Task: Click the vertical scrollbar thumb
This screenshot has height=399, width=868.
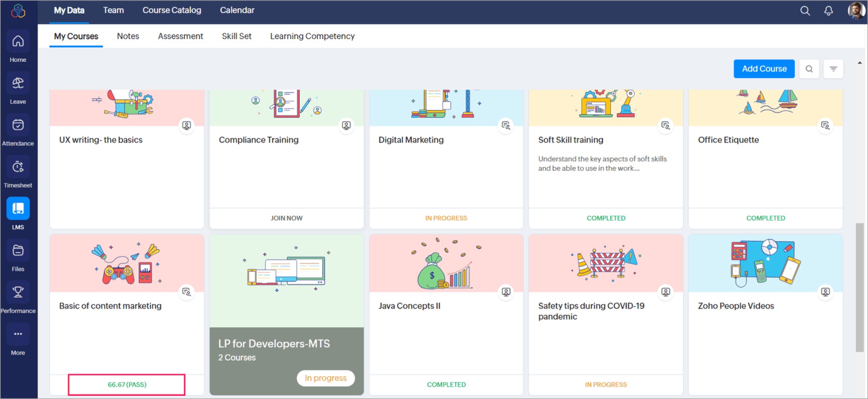Action: (x=859, y=287)
